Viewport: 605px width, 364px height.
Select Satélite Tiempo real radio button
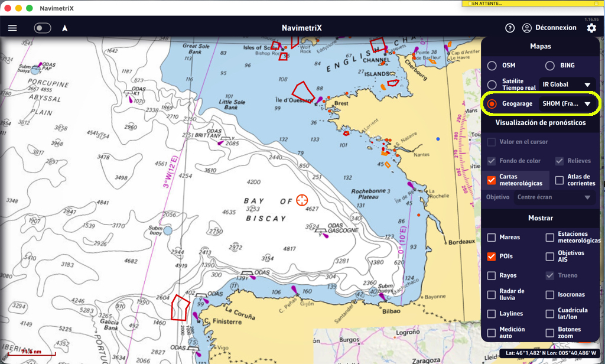click(492, 84)
